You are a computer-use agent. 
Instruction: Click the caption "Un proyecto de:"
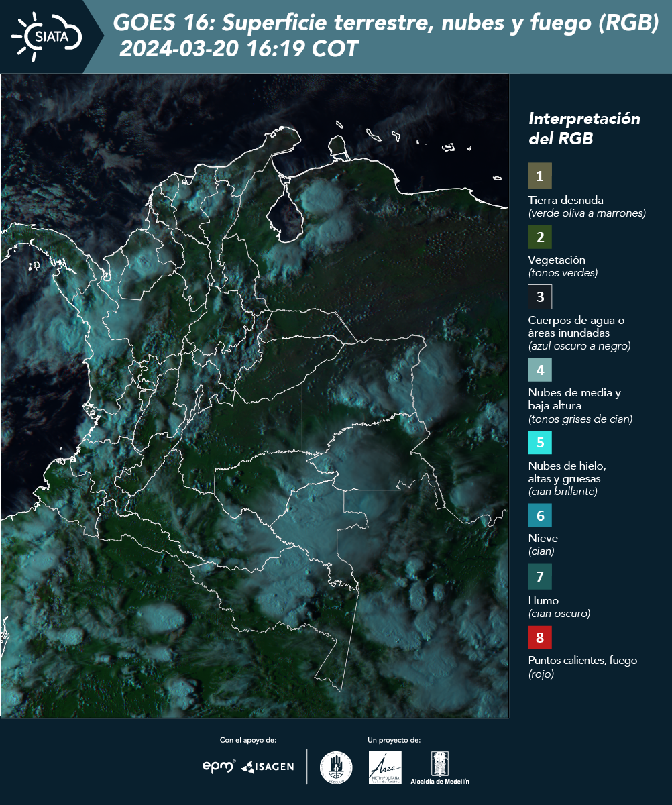click(x=394, y=740)
